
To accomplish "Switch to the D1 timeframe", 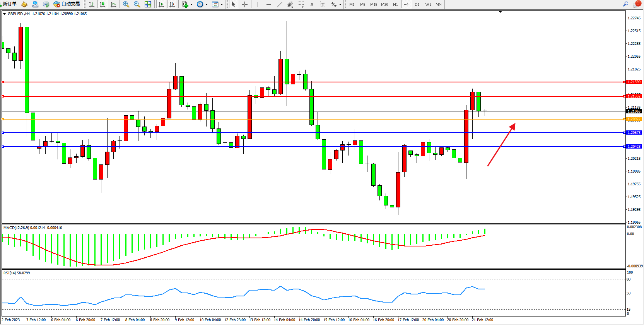I will 417,4.
